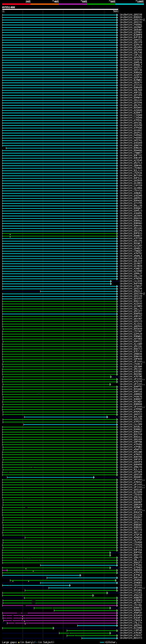Open hit UniRef100_Q68UW0
This screenshot has height=644, width=146.
point(131,30)
